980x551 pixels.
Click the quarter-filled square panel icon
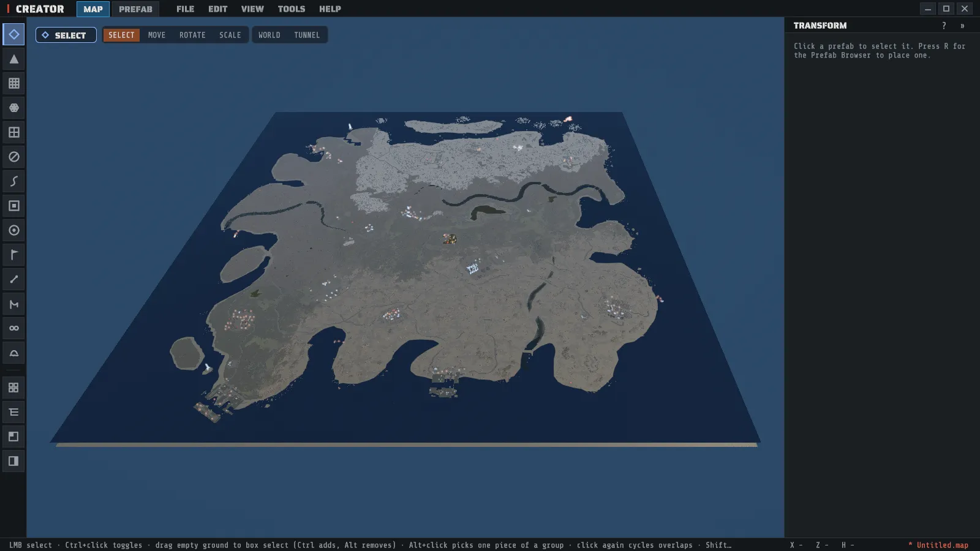pos(13,437)
